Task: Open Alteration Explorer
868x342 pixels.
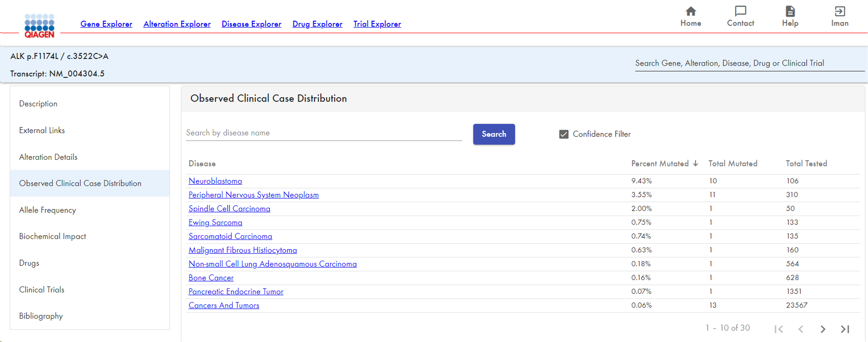Action: click(x=177, y=24)
